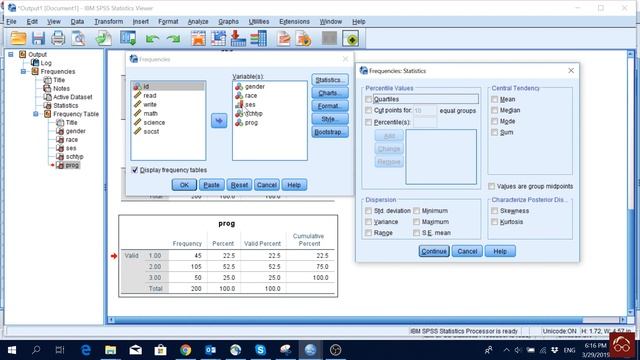Collapse the Frequency Table node

pyautogui.click(x=36, y=114)
